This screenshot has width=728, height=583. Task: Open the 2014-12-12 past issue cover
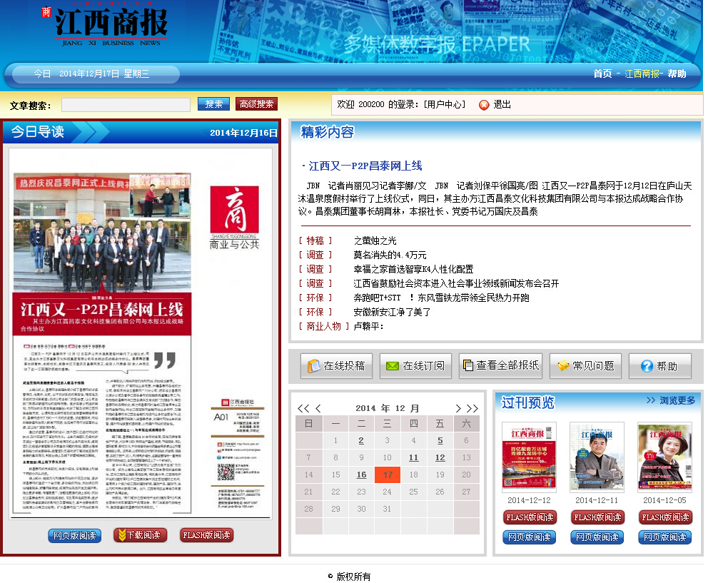point(530,457)
